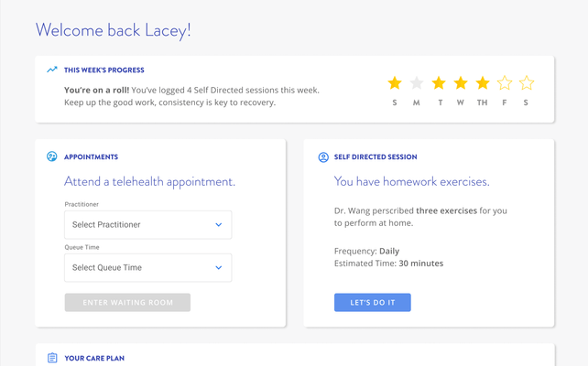Viewport: 588px width, 366px height.
Task: Click the Self Directed Session person icon
Action: [323, 157]
